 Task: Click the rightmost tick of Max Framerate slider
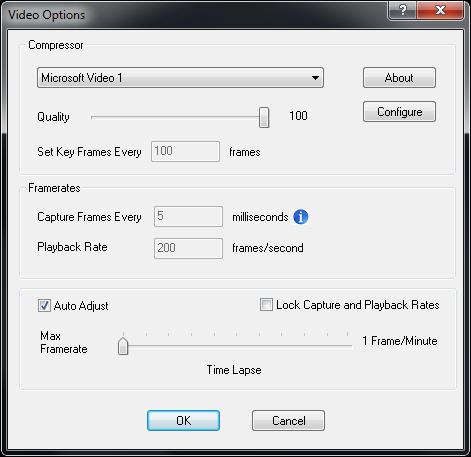[347, 334]
